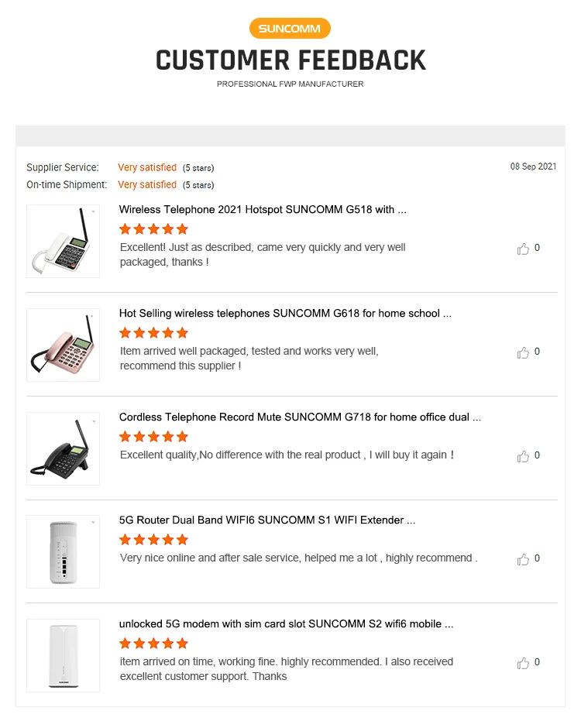The image size is (581, 728).
Task: Click thumbs-up icon on G518 telephone review
Action: pyautogui.click(x=524, y=249)
